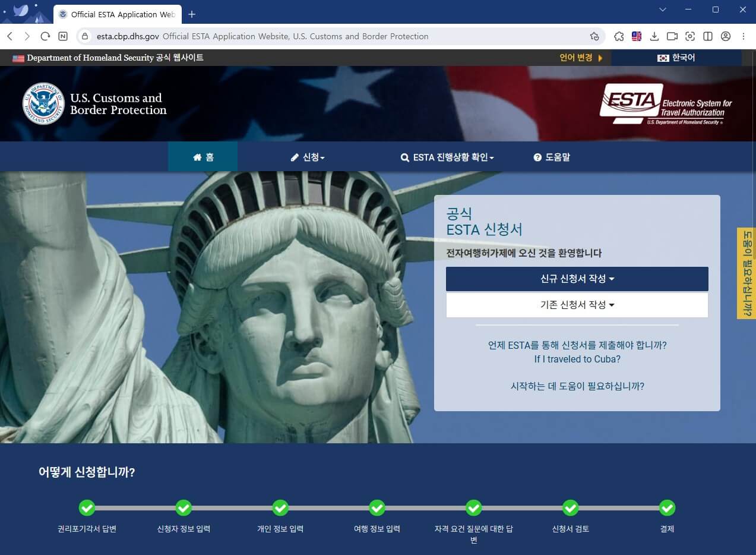Screen dimensions: 756x555
Task: Click the extensions puzzle icon in toolbar
Action: (x=618, y=36)
